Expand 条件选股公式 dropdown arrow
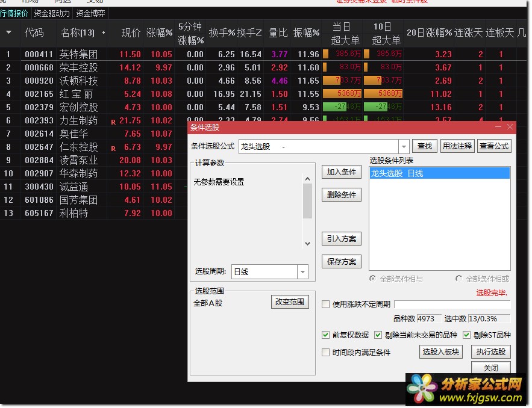The width and height of the screenshot is (532, 408). pyautogui.click(x=404, y=147)
